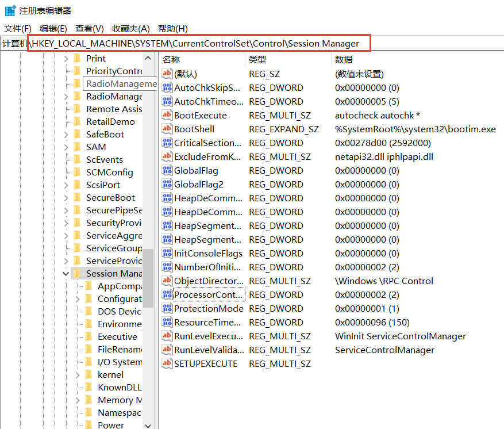Select the AutoChkTimeo... DWORD icon

167,101
